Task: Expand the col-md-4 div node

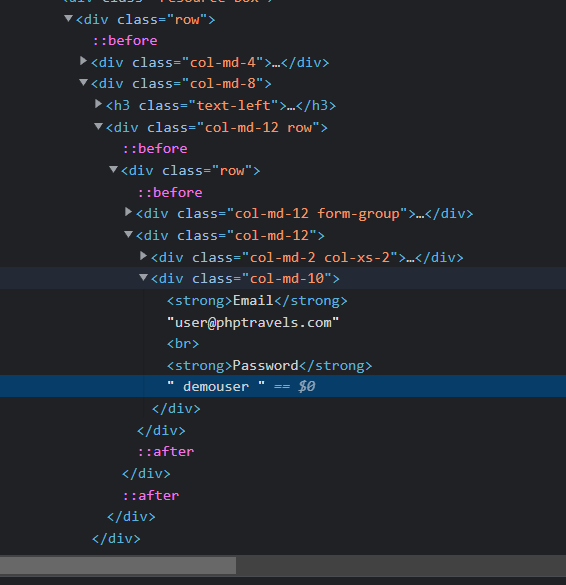Action: (x=84, y=61)
